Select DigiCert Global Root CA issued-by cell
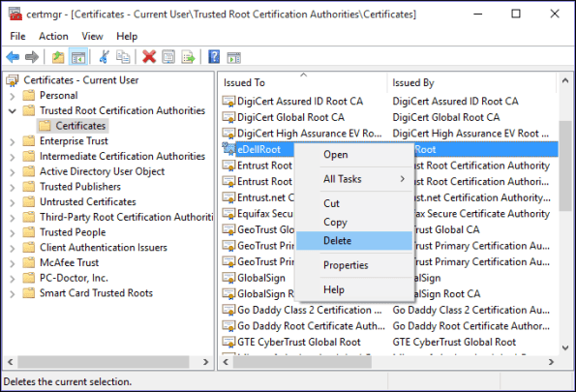 click(446, 117)
